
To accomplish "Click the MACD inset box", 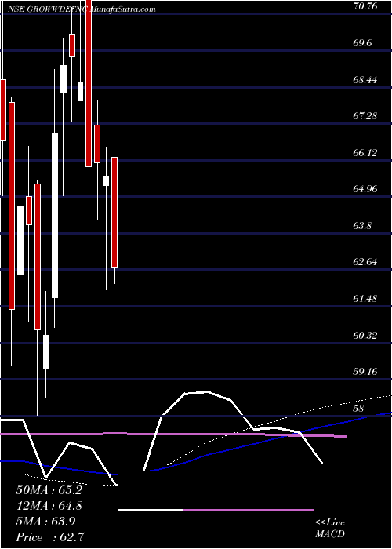I will coord(216,510).
